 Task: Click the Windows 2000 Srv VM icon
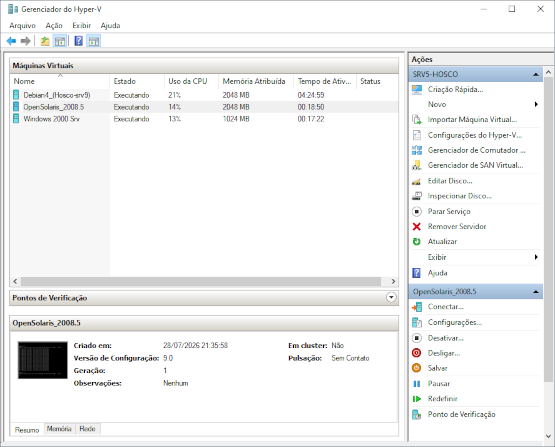16,119
